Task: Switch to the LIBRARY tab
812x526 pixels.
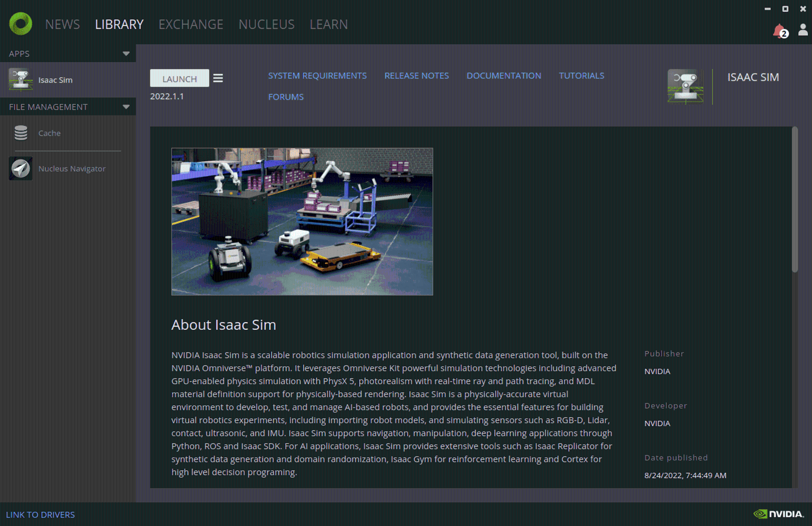Action: [x=119, y=24]
